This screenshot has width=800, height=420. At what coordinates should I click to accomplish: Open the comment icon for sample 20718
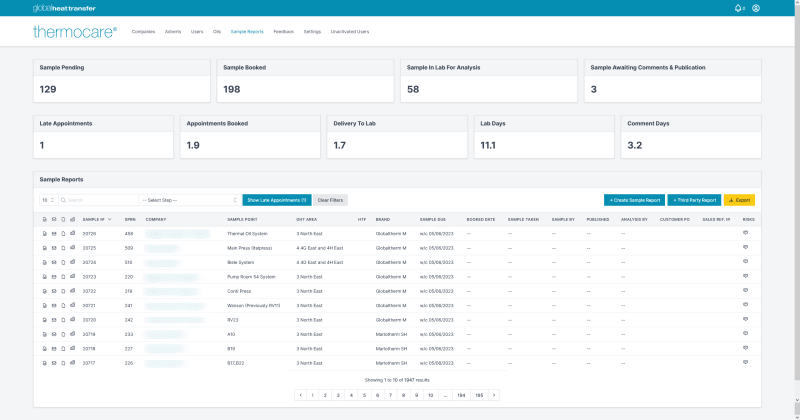[x=745, y=348]
